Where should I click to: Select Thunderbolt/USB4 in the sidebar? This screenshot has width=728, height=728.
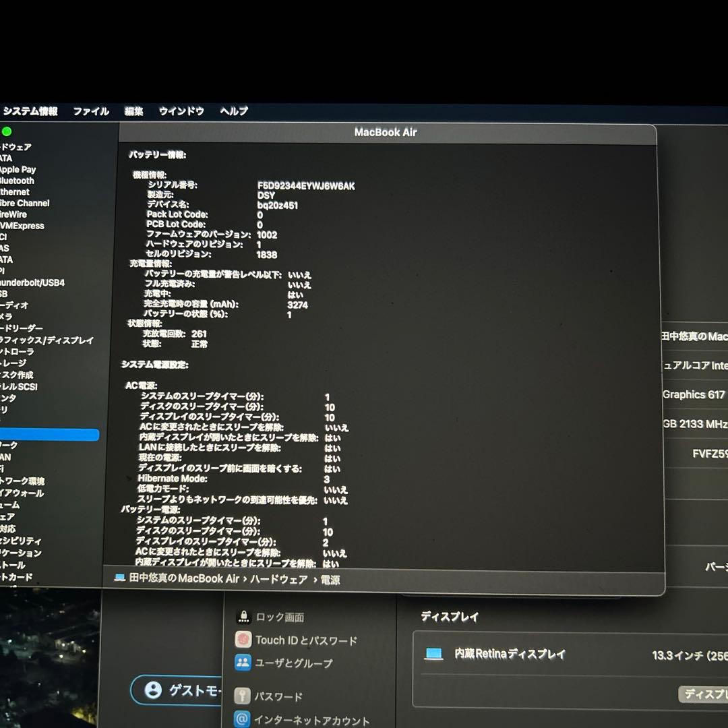pos(32,282)
